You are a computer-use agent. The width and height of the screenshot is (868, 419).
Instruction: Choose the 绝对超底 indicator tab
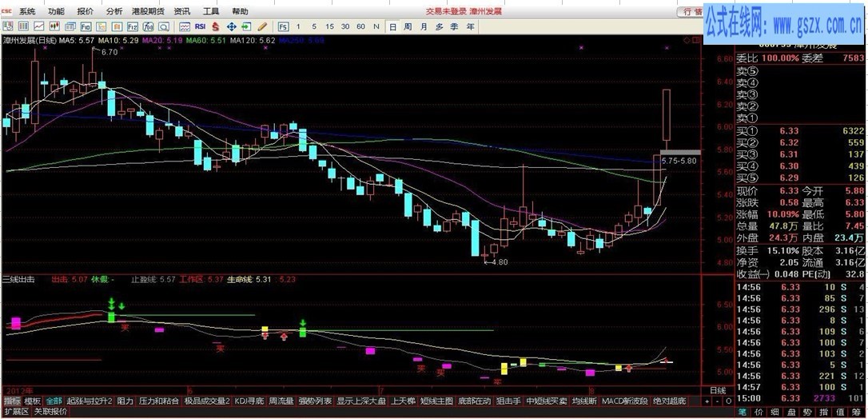click(669, 401)
